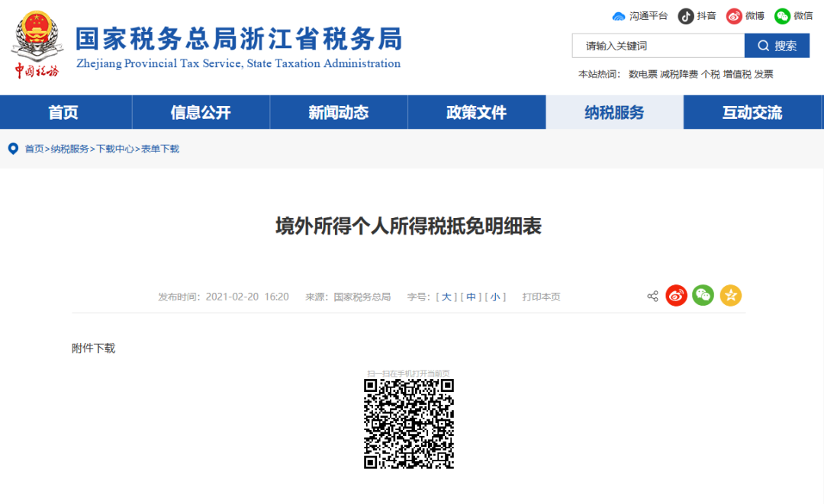This screenshot has height=504, width=824.
Task: Click 下载中心 in breadcrumb trail
Action: click(x=115, y=149)
